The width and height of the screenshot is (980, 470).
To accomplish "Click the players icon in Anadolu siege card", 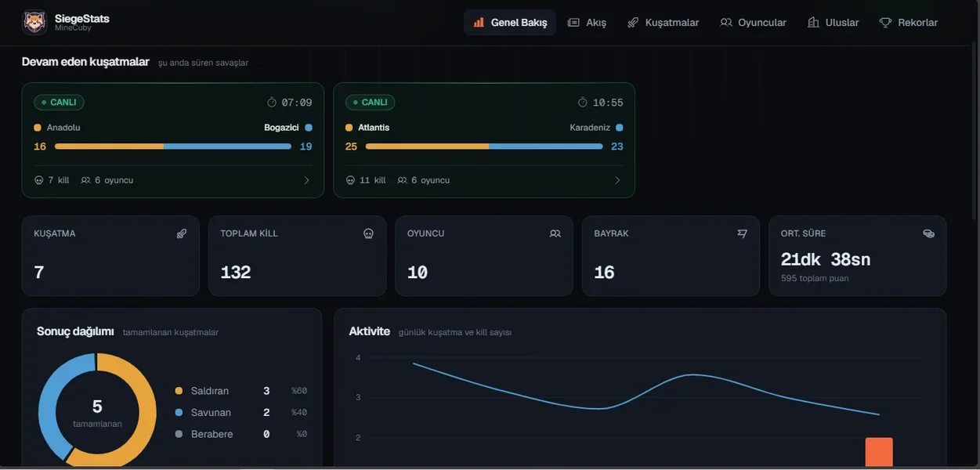I will (x=85, y=180).
